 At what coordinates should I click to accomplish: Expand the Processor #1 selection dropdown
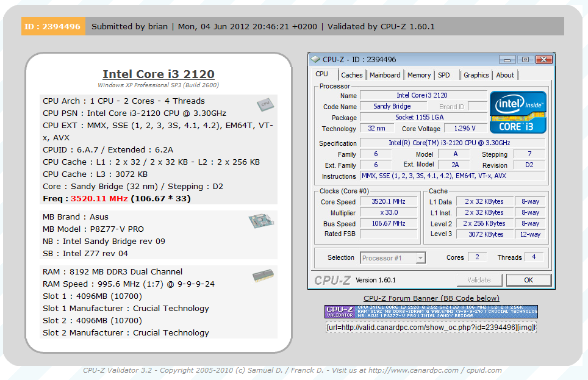point(421,258)
